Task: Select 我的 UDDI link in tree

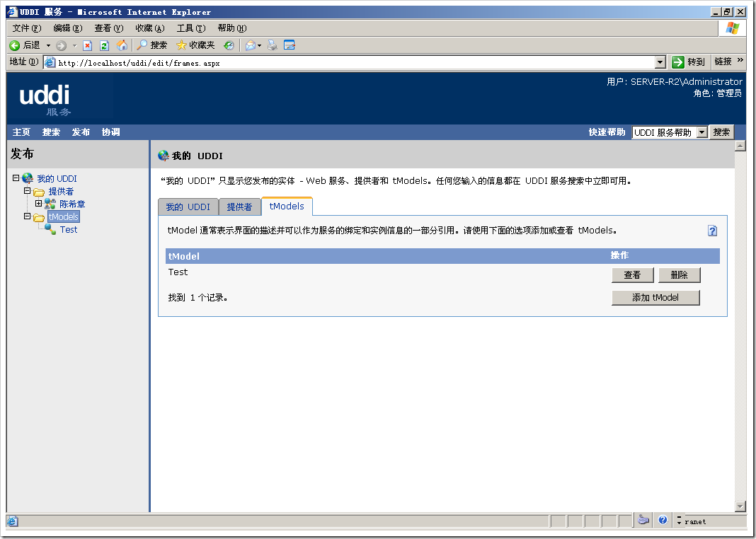Action: 57,179
